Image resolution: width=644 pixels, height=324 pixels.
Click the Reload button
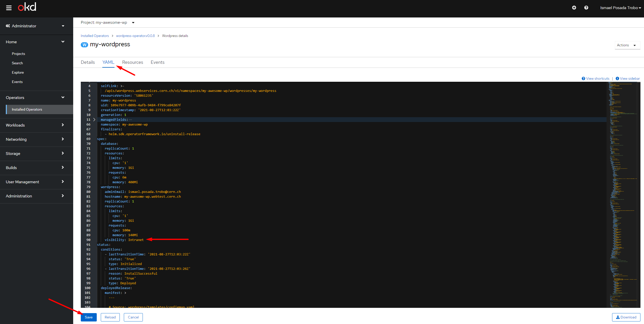pyautogui.click(x=110, y=317)
